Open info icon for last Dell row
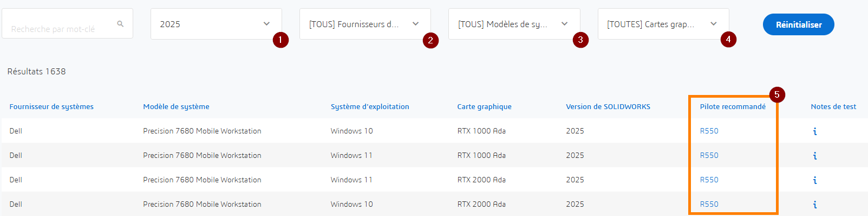 click(815, 205)
